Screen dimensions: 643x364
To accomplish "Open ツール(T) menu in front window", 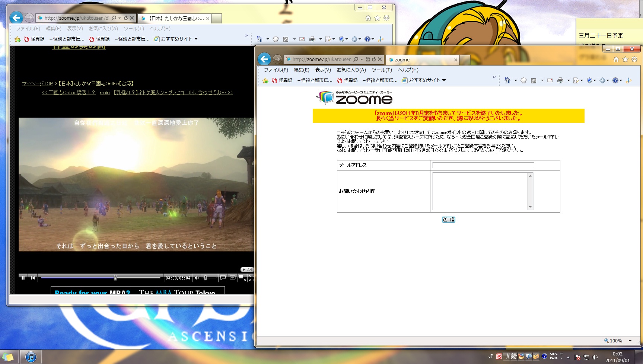I will 382,70.
